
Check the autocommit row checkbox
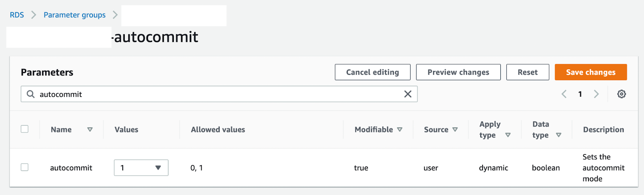(25, 167)
